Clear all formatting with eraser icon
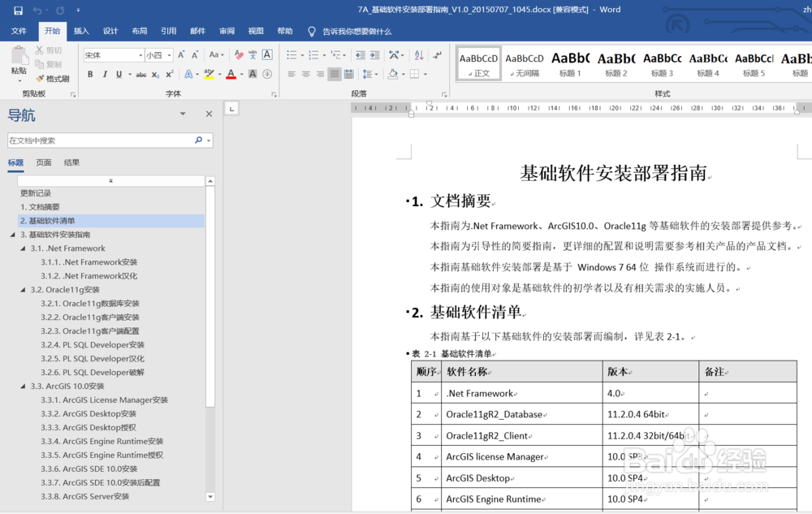 238,55
